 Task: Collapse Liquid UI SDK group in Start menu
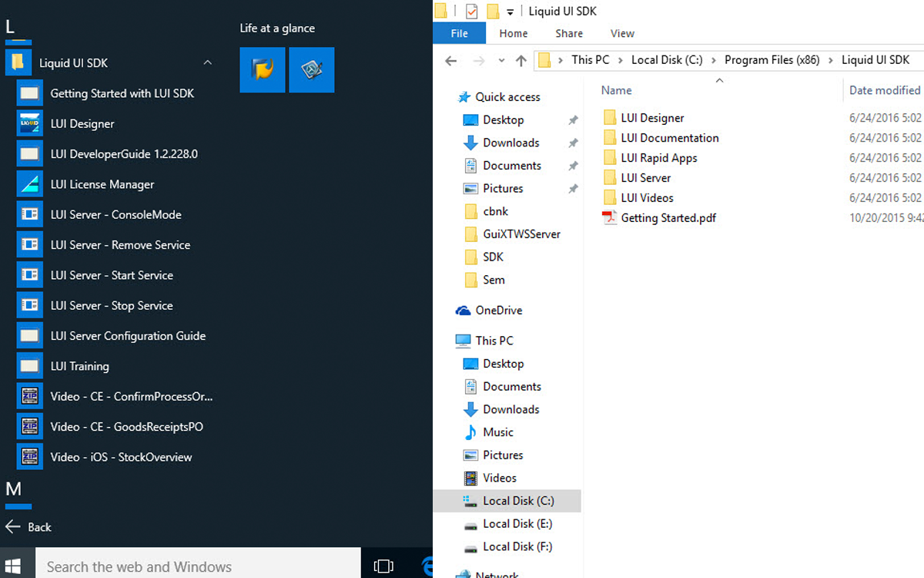207,62
